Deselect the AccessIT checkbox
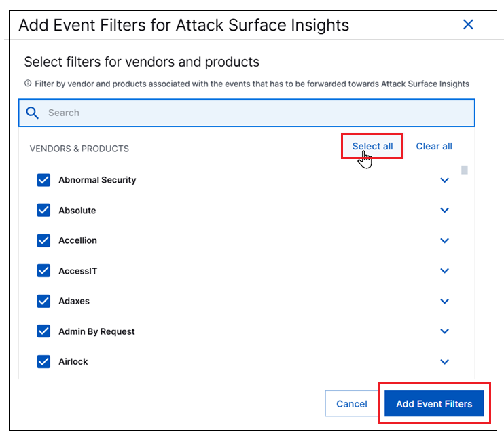 (x=43, y=271)
